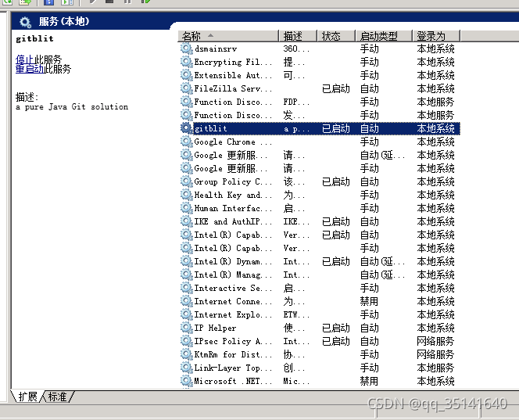Image resolution: width=519 pixels, height=420 pixels.
Task: Select Intel(R) Capab... row that is 已启动
Action: (x=320, y=235)
